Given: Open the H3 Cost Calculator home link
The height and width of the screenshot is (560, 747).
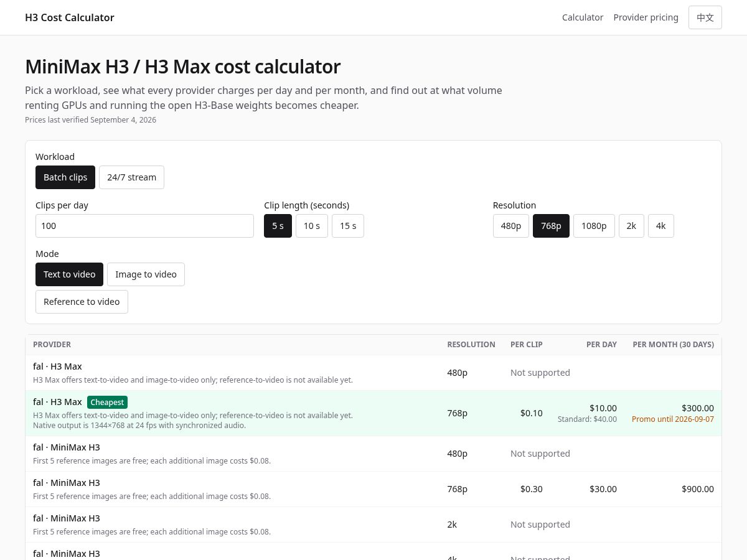Looking at the screenshot, I should tap(70, 17).
